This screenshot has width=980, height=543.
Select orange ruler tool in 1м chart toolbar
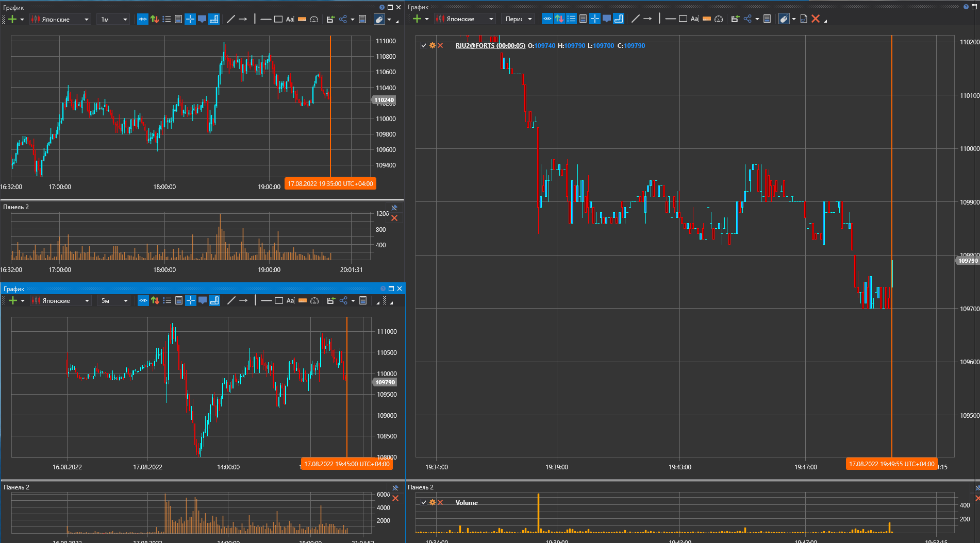pyautogui.click(x=302, y=19)
